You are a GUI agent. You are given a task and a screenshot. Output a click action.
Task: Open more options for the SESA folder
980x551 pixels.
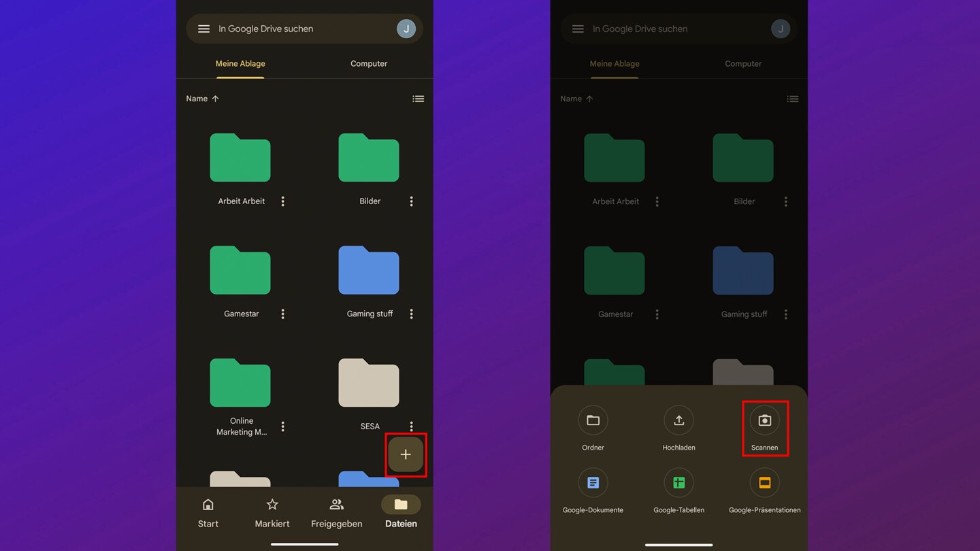[411, 426]
